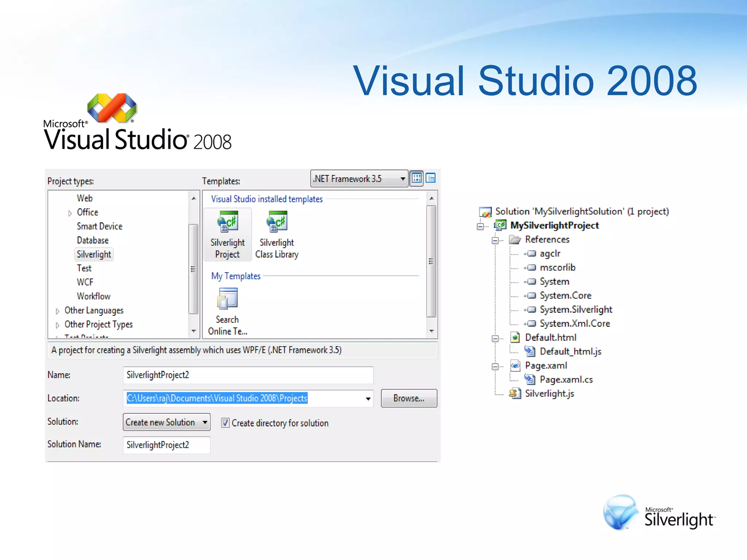Click Project types list scroll down arrow
747x560 pixels.
tap(194, 331)
